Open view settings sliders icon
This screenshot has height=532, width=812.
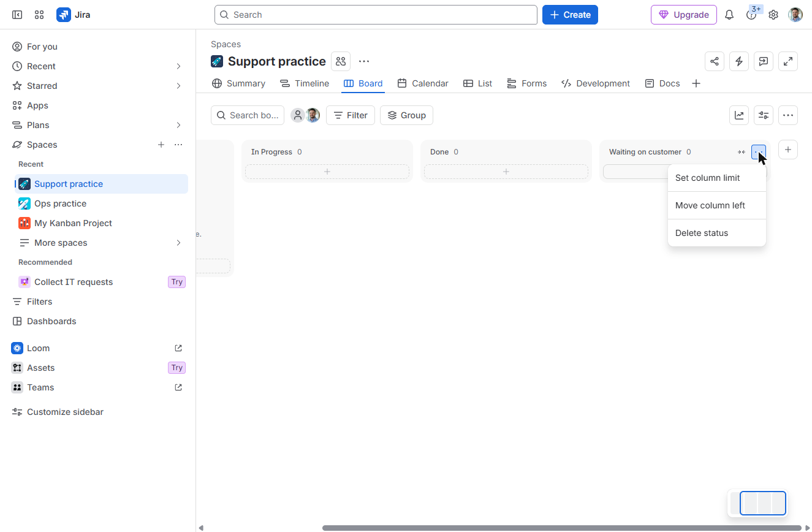(x=764, y=115)
